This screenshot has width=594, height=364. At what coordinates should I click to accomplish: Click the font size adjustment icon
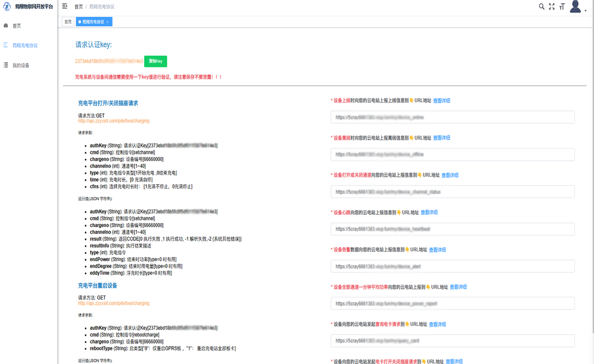pyautogui.click(x=562, y=6)
